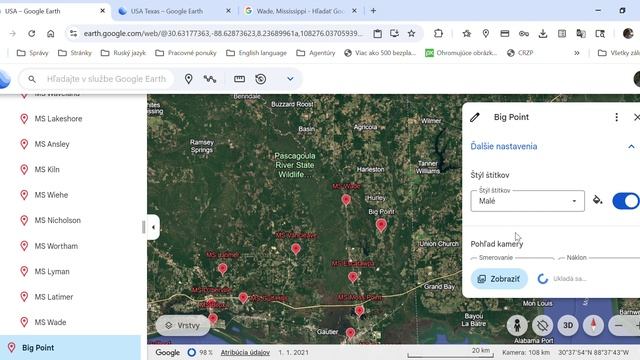Switch map to 3D view

568,325
